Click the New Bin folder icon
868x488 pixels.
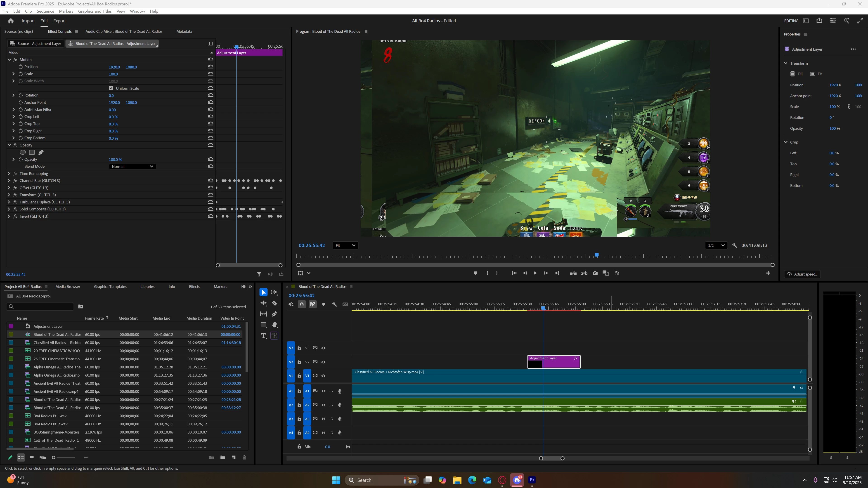click(222, 457)
